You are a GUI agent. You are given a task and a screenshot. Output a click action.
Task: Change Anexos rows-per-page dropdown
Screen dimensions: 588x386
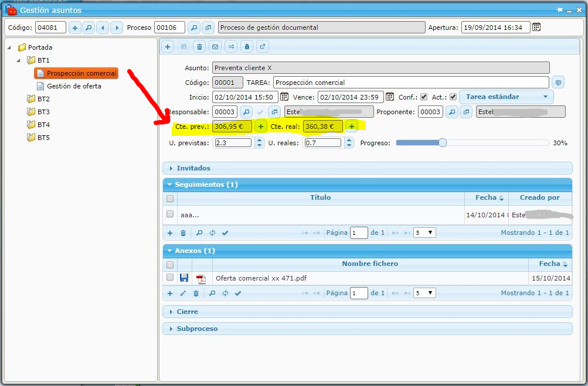tap(424, 293)
